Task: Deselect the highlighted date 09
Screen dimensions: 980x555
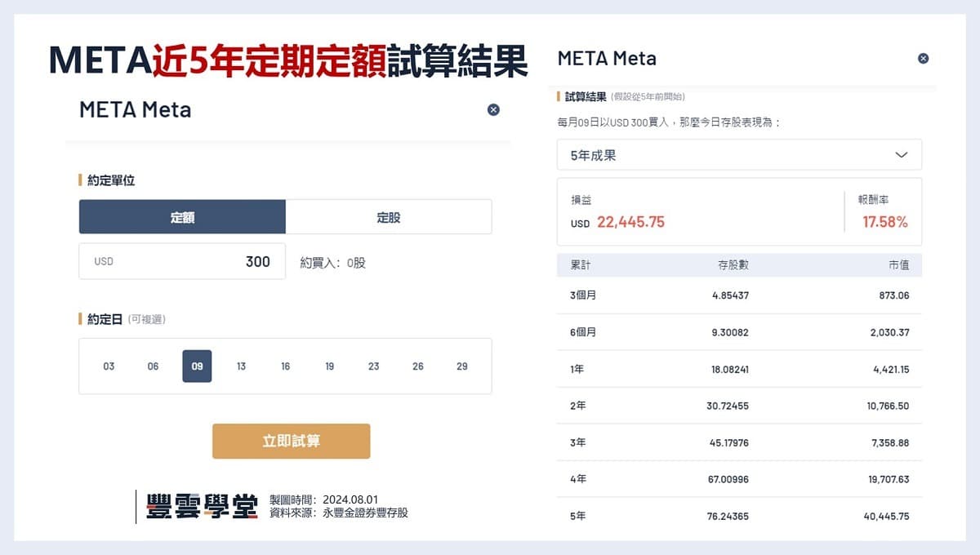Action: tap(196, 366)
